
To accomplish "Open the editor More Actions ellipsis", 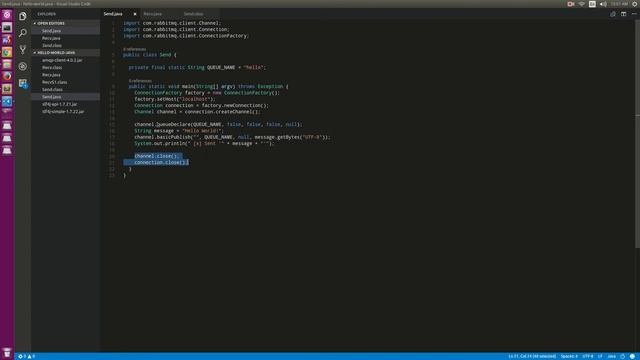I will [x=634, y=14].
